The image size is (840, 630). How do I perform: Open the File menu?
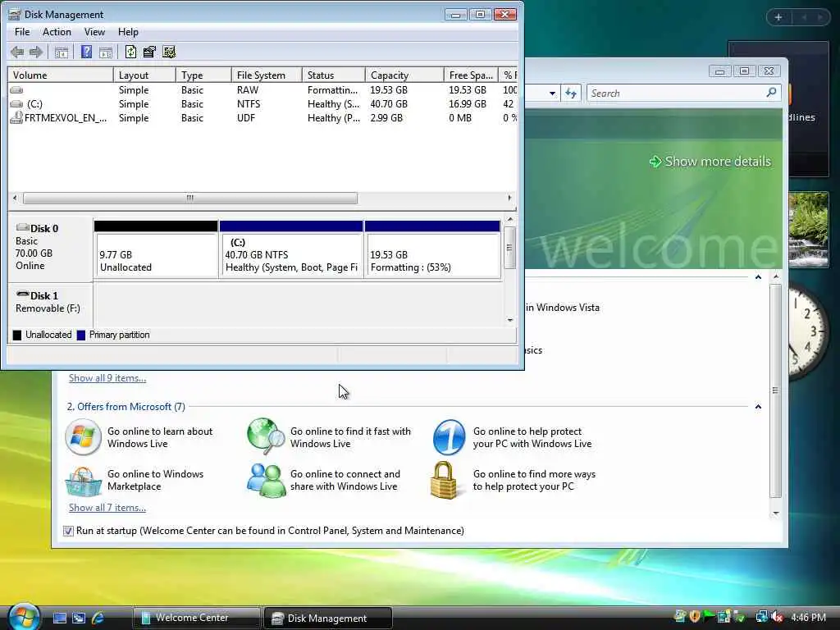point(22,32)
